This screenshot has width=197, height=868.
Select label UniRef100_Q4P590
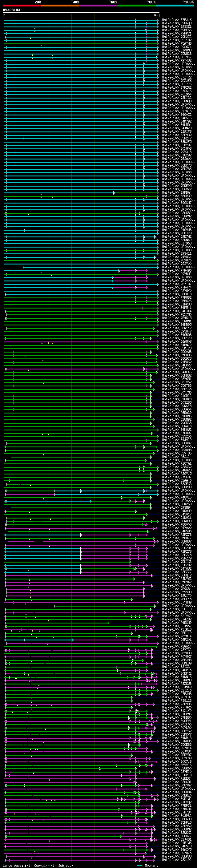click(177, 531)
